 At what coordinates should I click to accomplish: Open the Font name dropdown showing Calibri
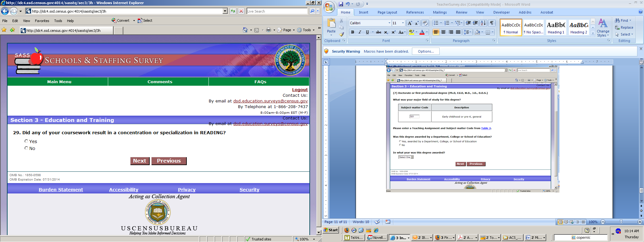(389, 23)
